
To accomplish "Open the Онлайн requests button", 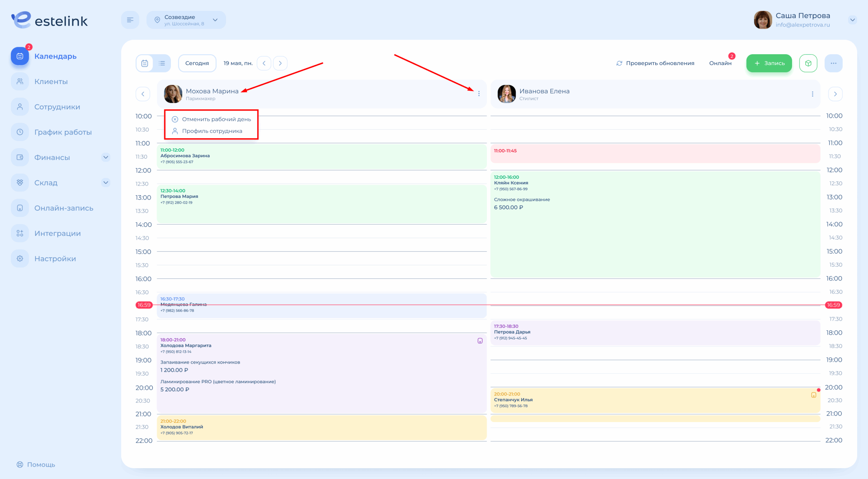I will coord(720,63).
